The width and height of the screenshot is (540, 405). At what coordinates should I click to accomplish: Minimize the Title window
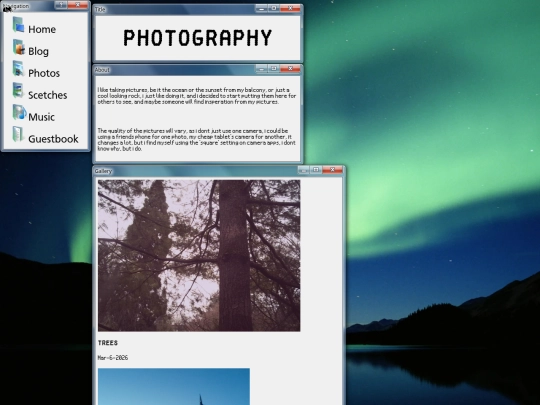click(261, 8)
